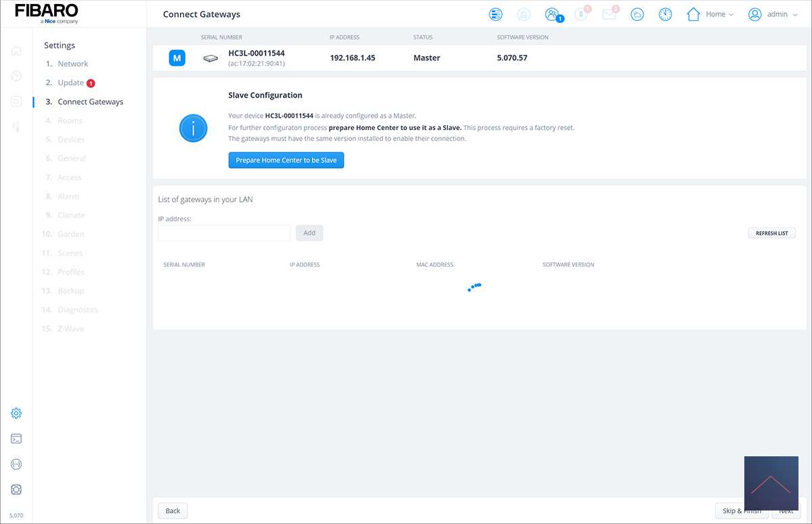Click the Add gateway button
Viewport: 812px width, 524px height.
click(309, 233)
